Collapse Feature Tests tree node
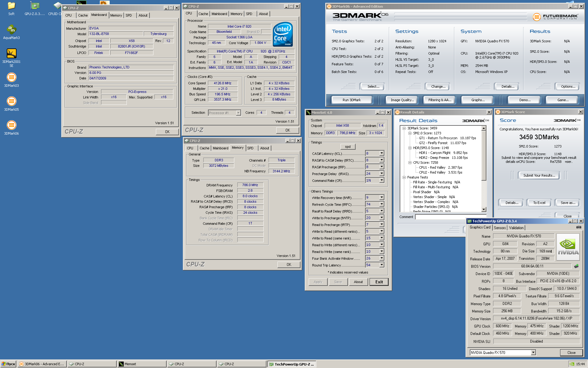 [x=404, y=177]
